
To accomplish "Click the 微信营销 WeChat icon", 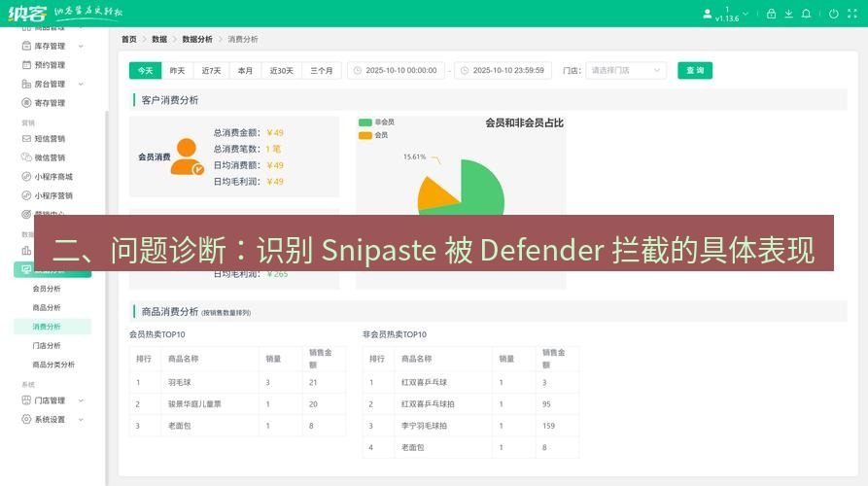I will (x=26, y=157).
